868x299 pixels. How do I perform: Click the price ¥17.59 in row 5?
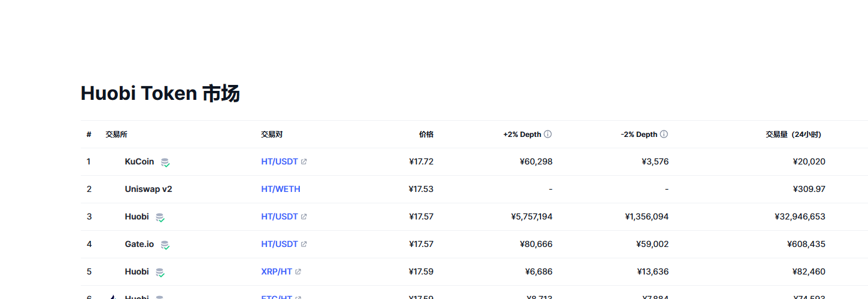tap(421, 271)
